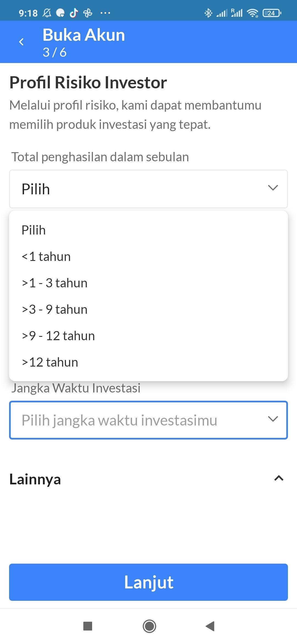Open Total penghasilan dalam sebulan dropdown
The width and height of the screenshot is (297, 644).
148,189
